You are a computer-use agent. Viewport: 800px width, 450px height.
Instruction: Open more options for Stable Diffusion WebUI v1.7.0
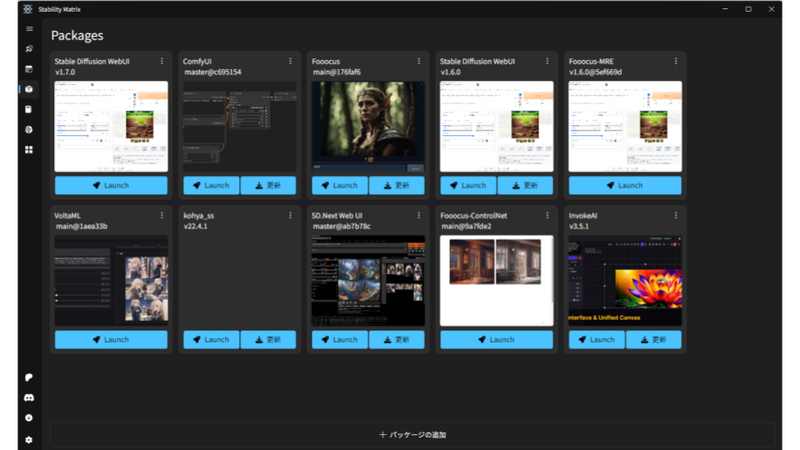(x=162, y=61)
